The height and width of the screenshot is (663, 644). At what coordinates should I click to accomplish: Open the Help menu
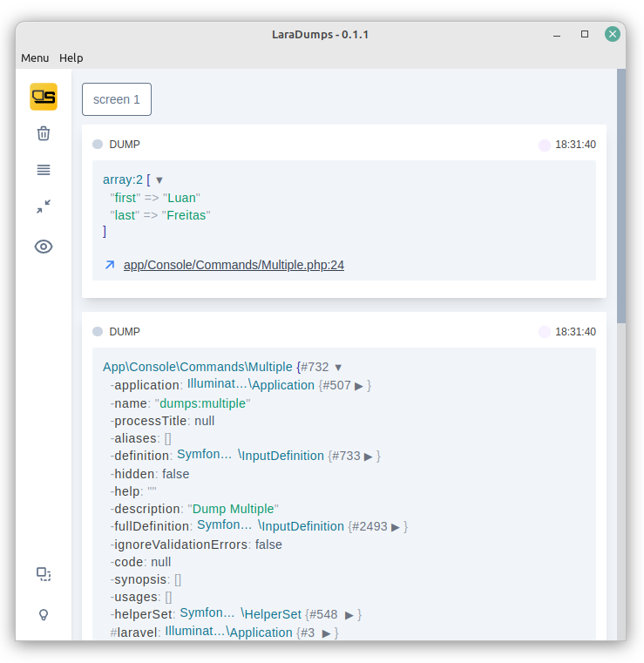(71, 58)
